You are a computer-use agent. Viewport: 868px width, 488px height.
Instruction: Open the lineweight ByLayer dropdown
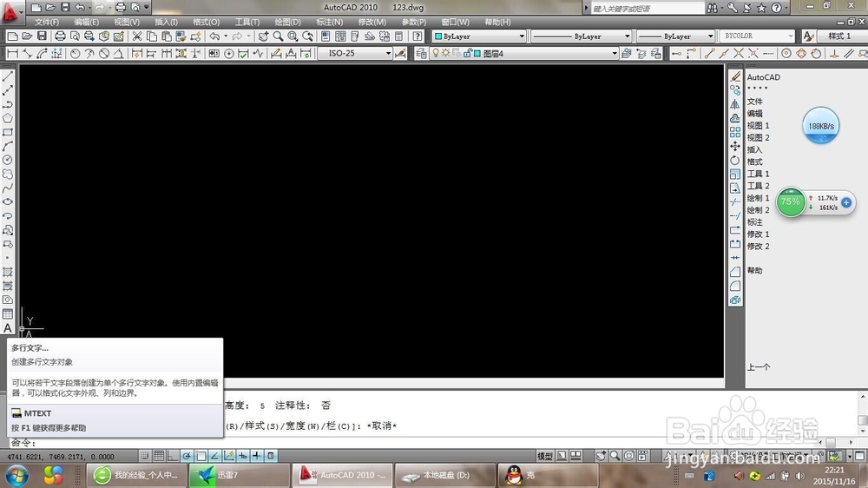pos(676,36)
